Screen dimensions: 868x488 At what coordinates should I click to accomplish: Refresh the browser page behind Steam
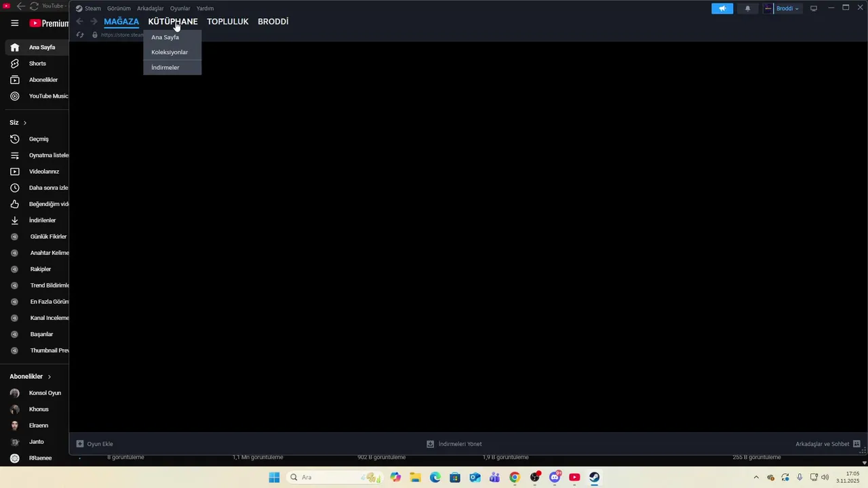click(34, 5)
